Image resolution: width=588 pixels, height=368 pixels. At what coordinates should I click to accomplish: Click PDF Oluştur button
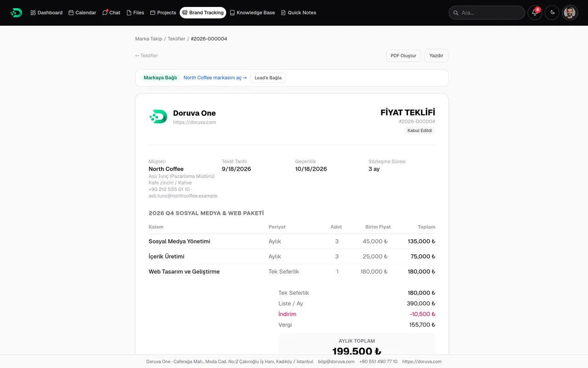(x=403, y=56)
